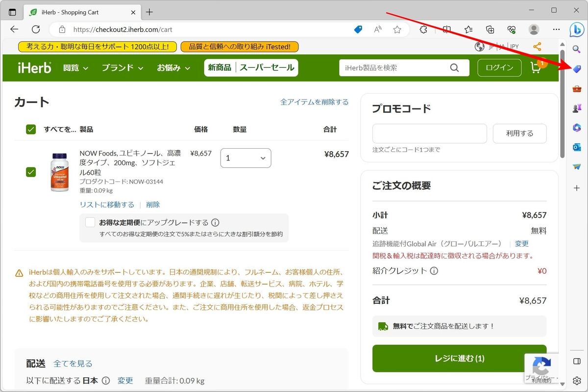Click the share icon near JPY
Image resolution: width=588 pixels, height=392 pixels.
(537, 47)
